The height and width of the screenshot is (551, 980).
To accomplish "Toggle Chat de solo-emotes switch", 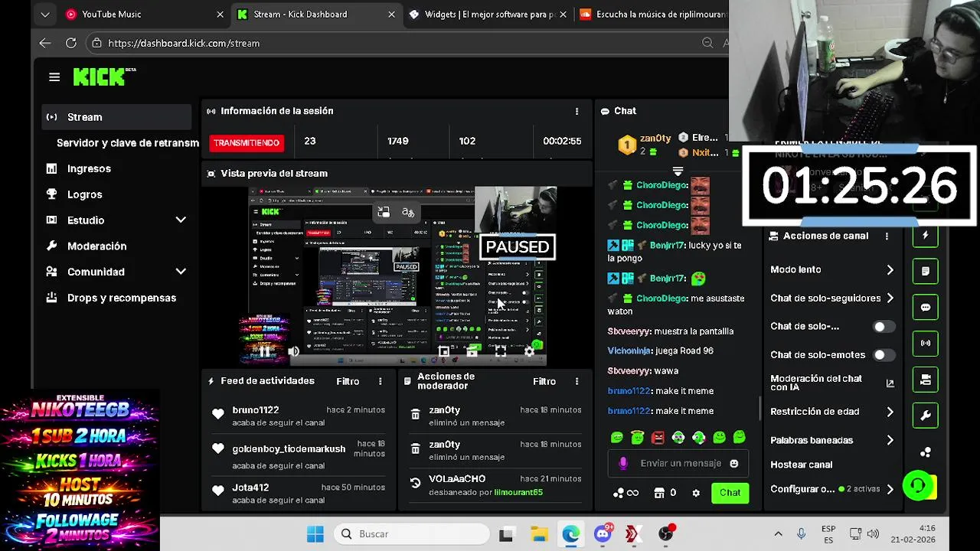I will (x=884, y=355).
